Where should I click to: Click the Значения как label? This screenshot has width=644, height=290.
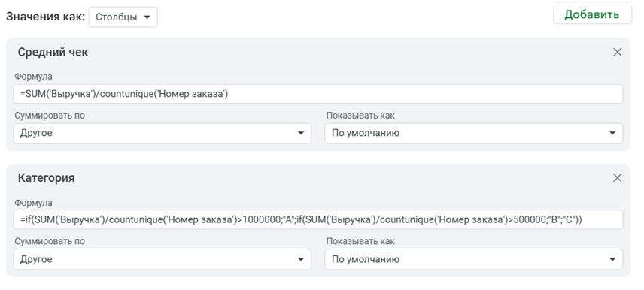click(45, 17)
